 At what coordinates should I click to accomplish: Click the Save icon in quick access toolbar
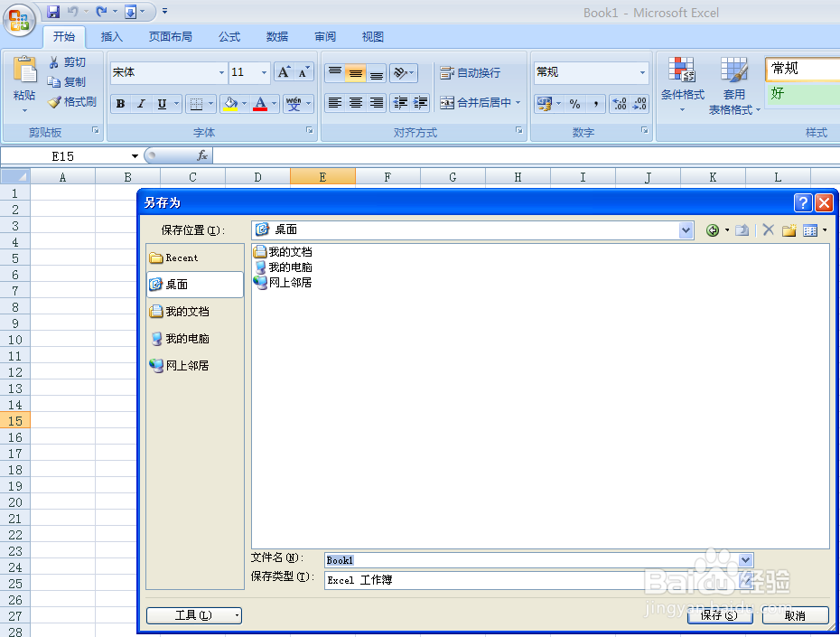point(53,11)
